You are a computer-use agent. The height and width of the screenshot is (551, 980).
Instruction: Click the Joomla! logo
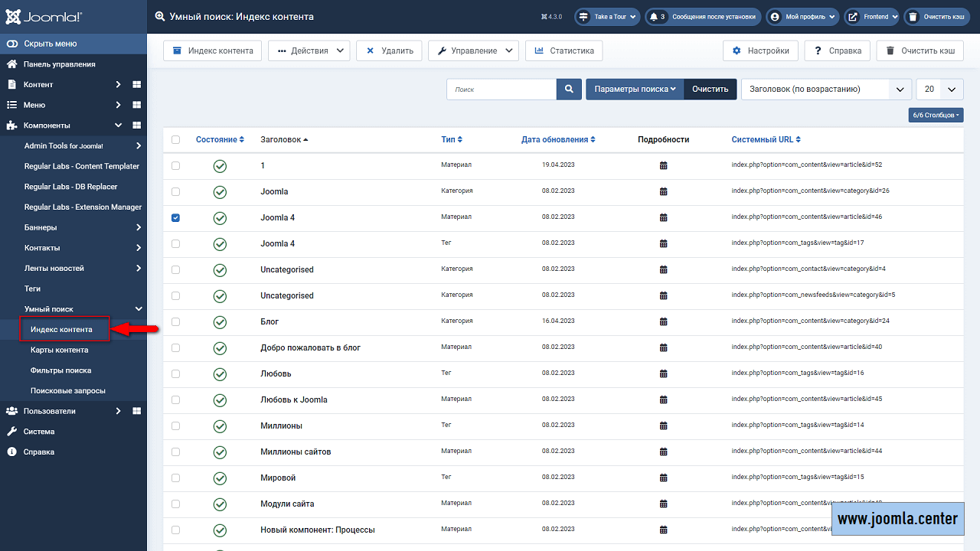43,17
